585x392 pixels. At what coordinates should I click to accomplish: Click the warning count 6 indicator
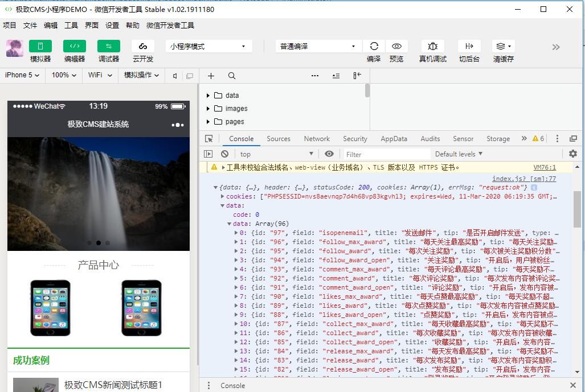click(538, 139)
